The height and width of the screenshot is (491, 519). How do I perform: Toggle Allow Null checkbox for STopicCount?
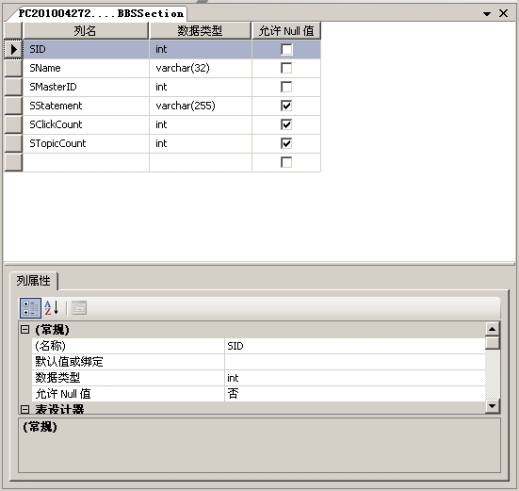click(x=286, y=143)
